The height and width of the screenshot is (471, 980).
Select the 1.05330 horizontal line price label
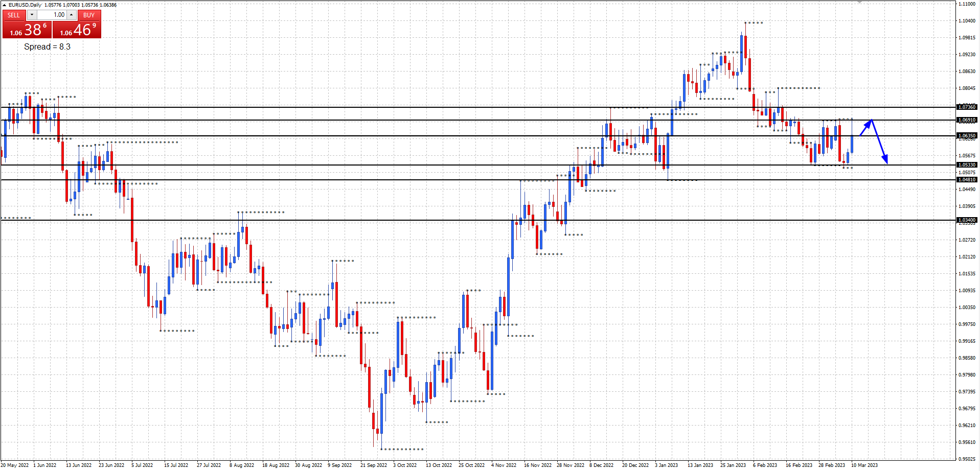pos(966,165)
